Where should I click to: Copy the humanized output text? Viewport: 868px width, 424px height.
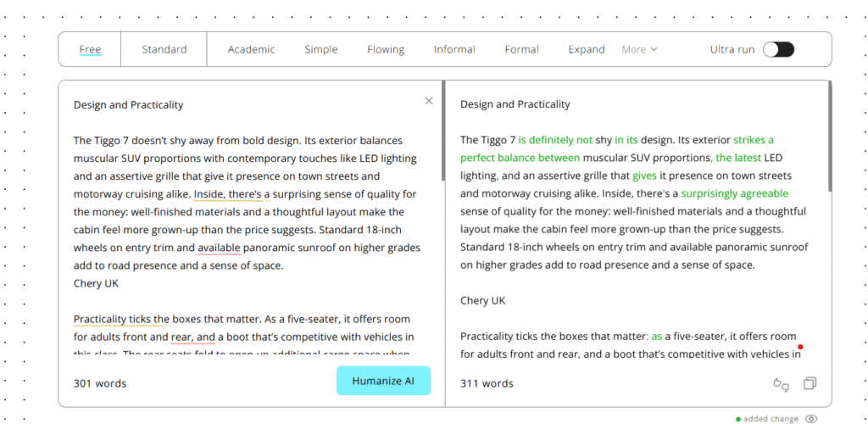pos(810,384)
